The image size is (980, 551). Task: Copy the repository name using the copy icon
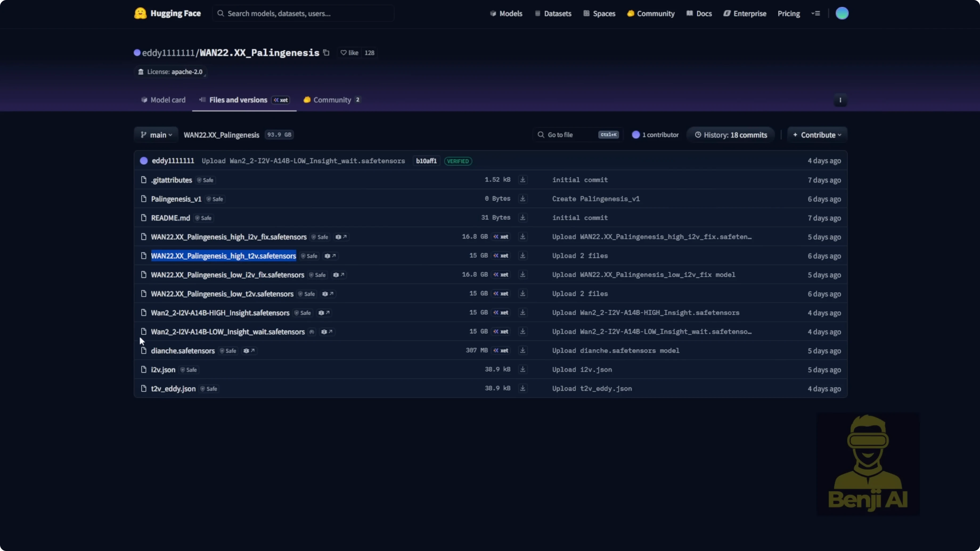click(x=326, y=53)
